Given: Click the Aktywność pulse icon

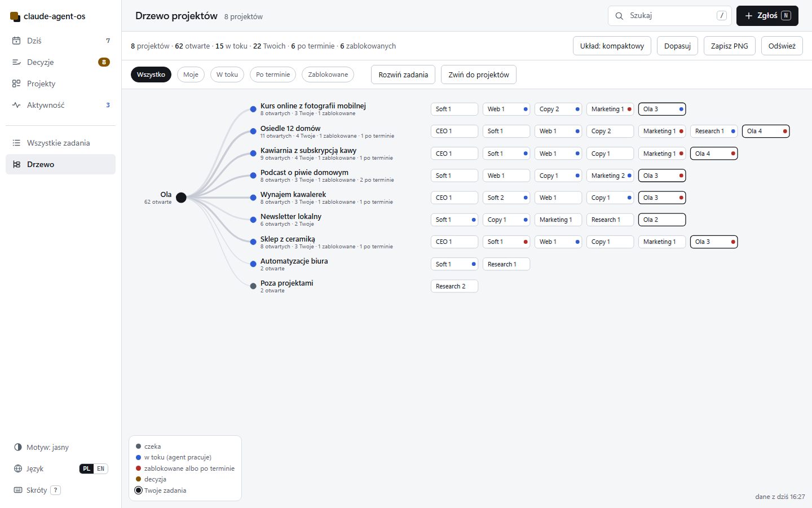Looking at the screenshot, I should pyautogui.click(x=16, y=105).
